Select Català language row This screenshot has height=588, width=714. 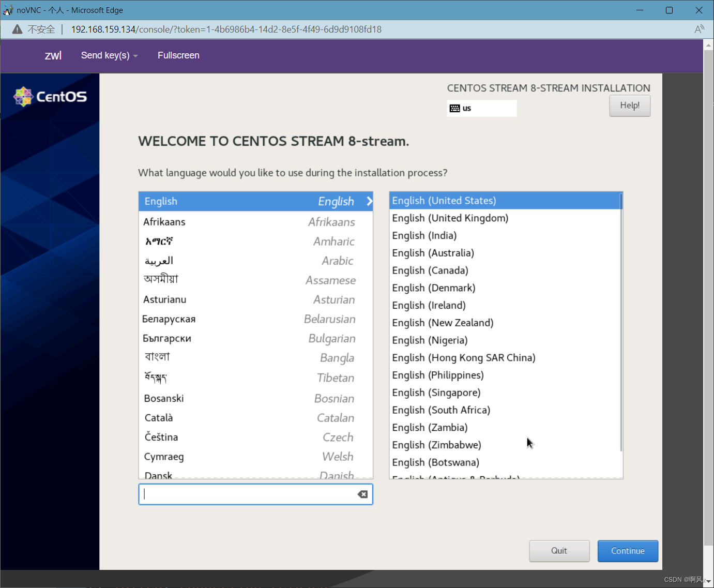click(256, 418)
